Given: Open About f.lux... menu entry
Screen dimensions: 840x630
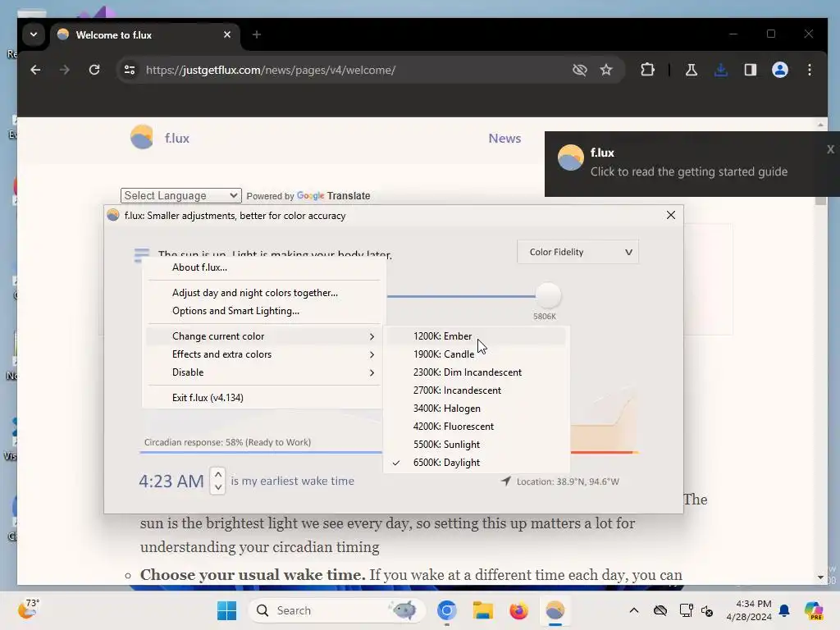Looking at the screenshot, I should tap(263, 267).
